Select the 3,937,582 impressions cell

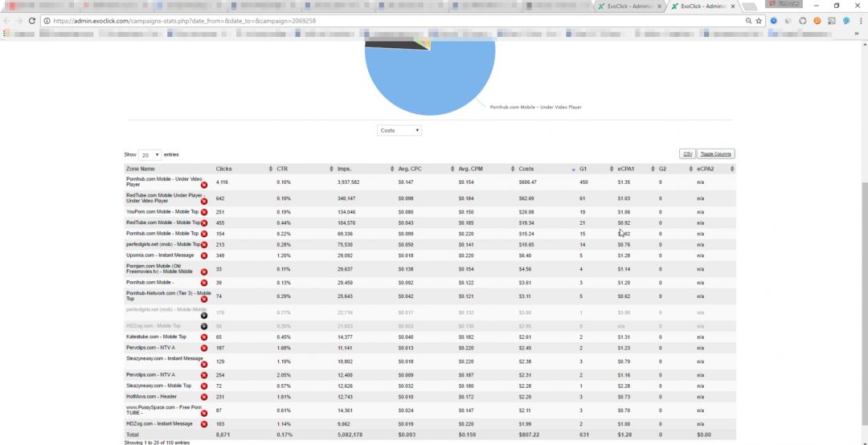coord(348,182)
